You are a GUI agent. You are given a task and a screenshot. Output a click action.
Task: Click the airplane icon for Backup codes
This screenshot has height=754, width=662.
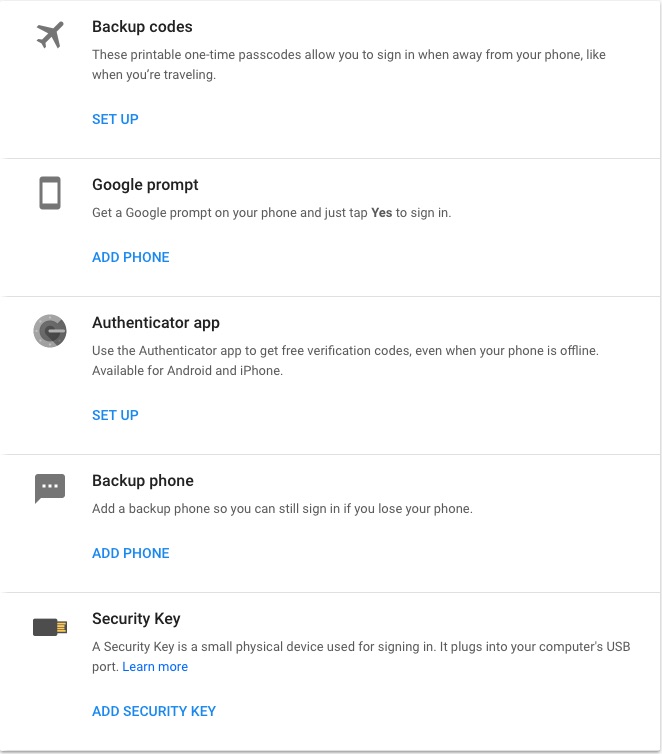[x=50, y=35]
